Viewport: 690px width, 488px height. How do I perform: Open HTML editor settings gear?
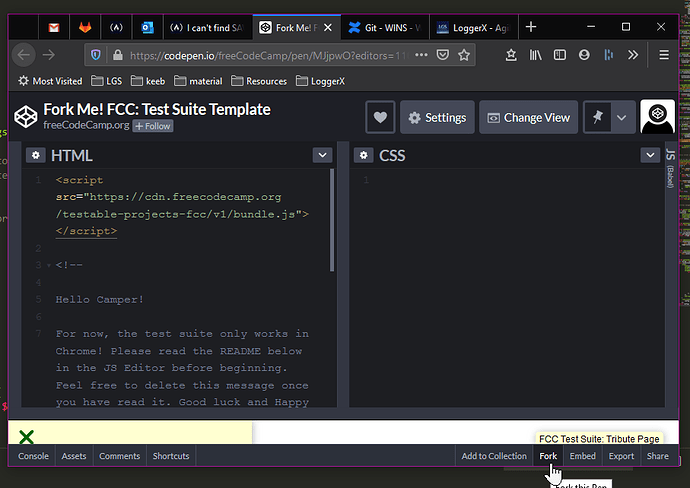[x=36, y=155]
